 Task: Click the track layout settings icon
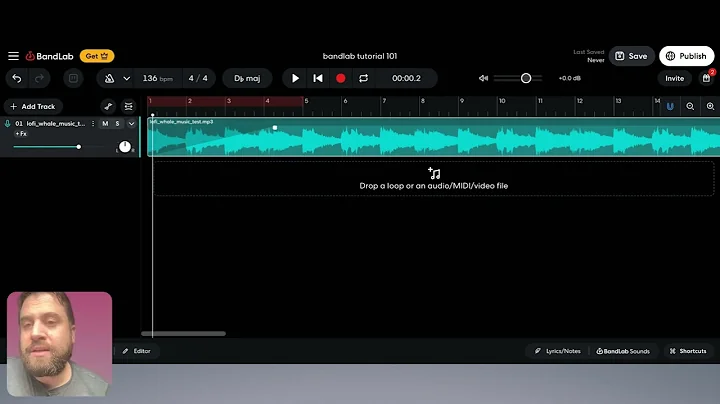[x=129, y=107]
